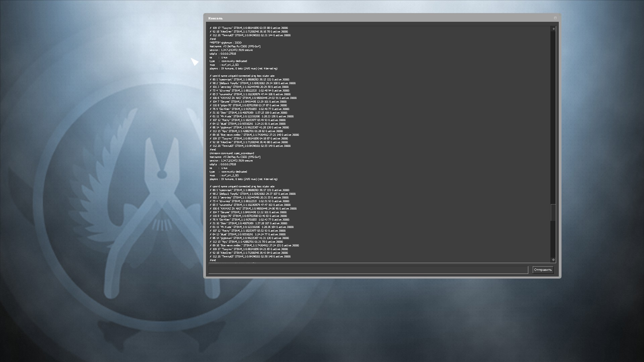
Task: Click empty scrollbar track above the thumb
Action: pos(553,117)
